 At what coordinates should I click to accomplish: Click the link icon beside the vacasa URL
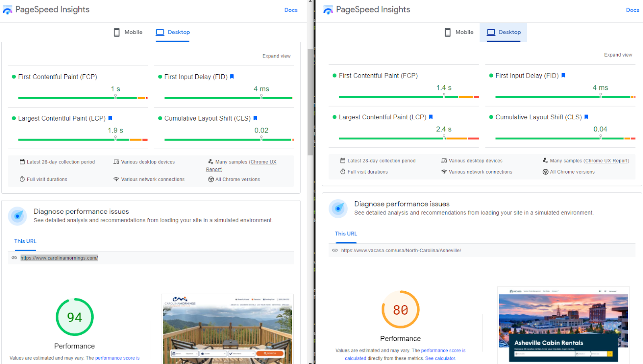tap(335, 250)
